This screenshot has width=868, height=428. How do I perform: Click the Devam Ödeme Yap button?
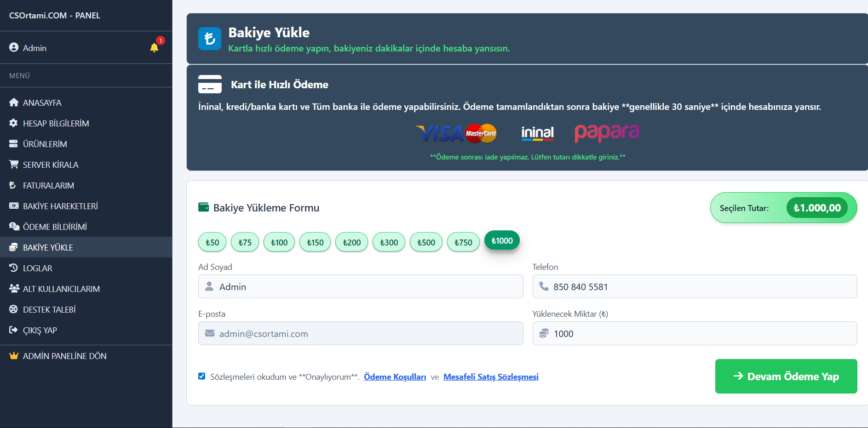coord(786,376)
